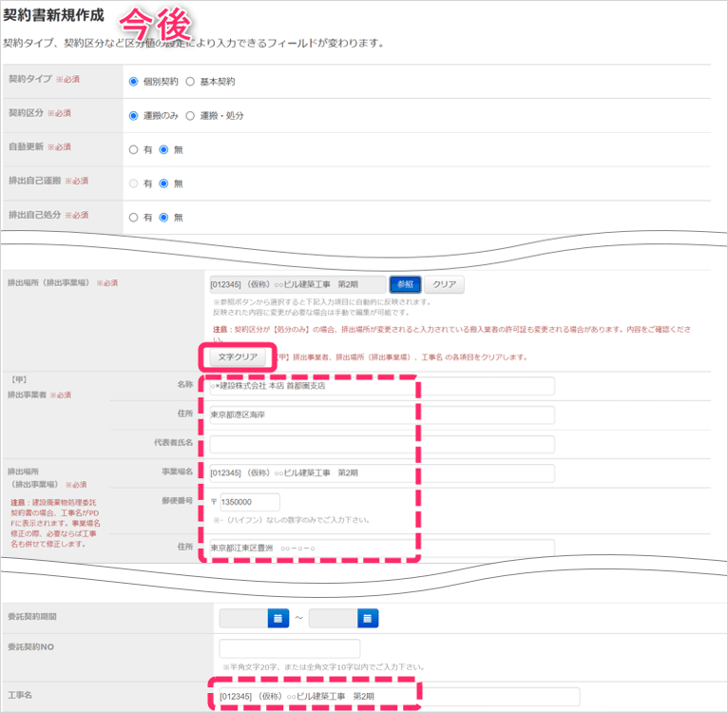Set 排出自己運搬 to 無
Screen dimensions: 728x713
164,183
